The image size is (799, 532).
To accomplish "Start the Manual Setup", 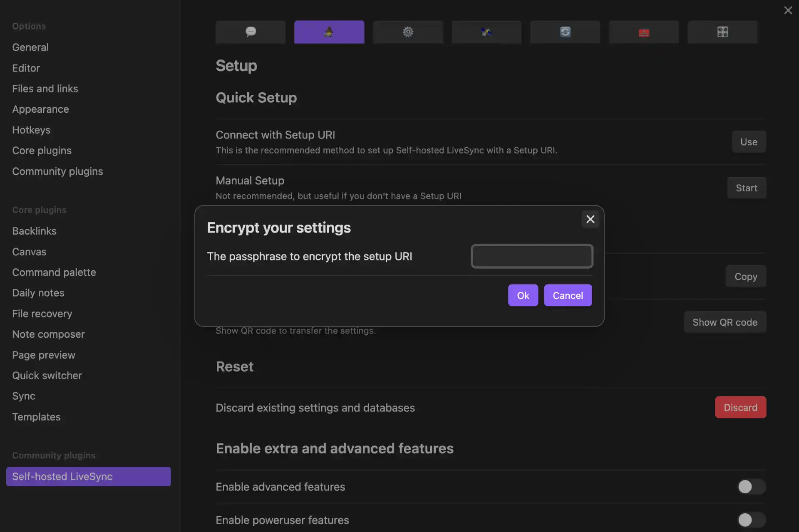I will click(746, 188).
